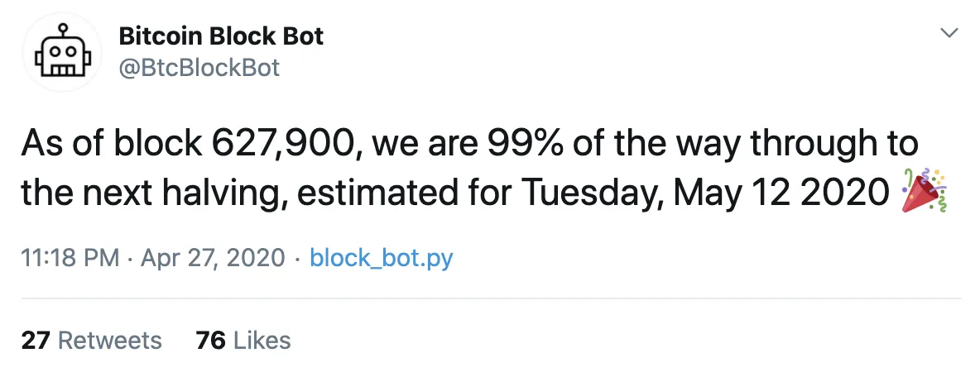The width and height of the screenshot is (980, 372).
Task: Click the party popper emoji
Action: pyautogui.click(x=924, y=193)
